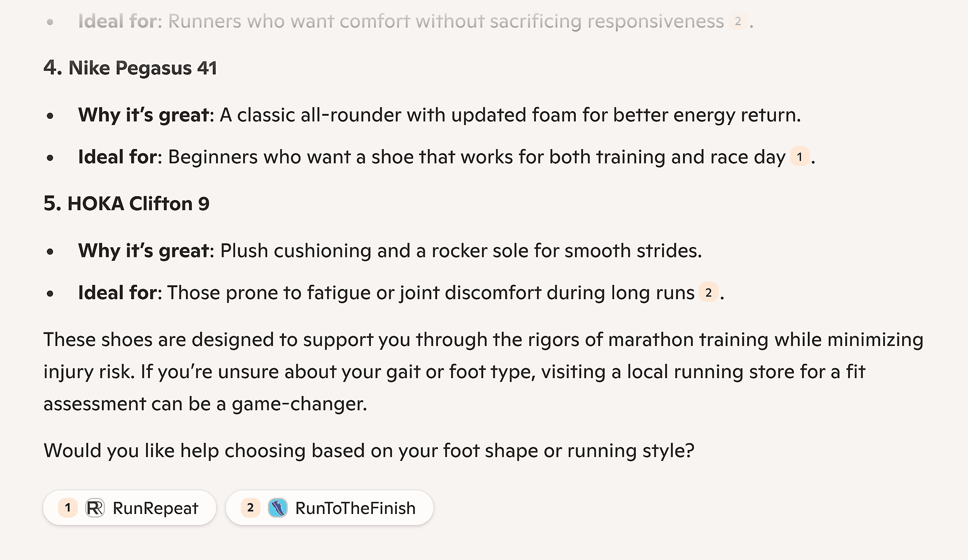The image size is (968, 560).
Task: Click "Ideal for" label under Nike Pegasus
Action: pyautogui.click(x=119, y=157)
